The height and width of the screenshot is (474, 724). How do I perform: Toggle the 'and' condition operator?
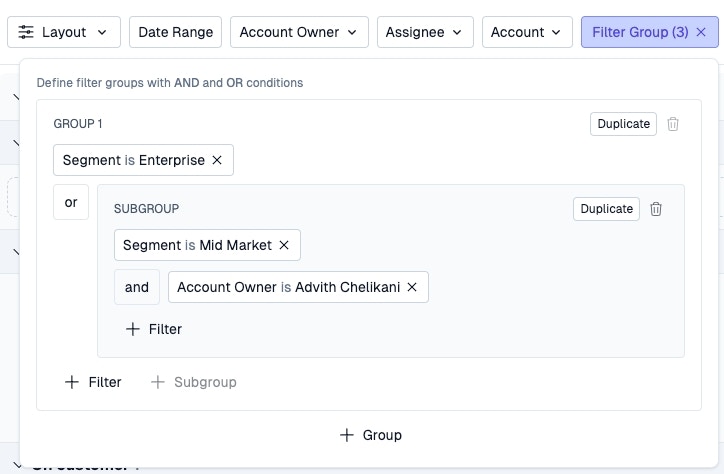coord(137,287)
